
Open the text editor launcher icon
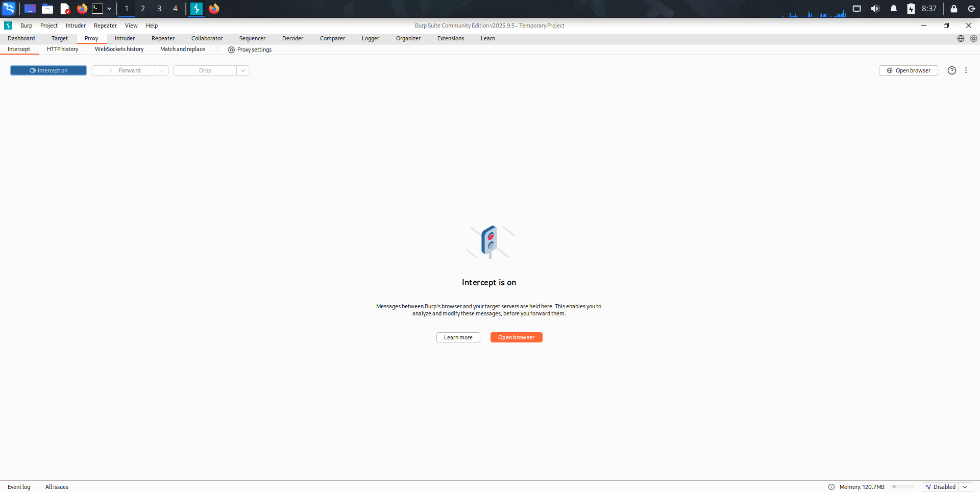[x=65, y=9]
